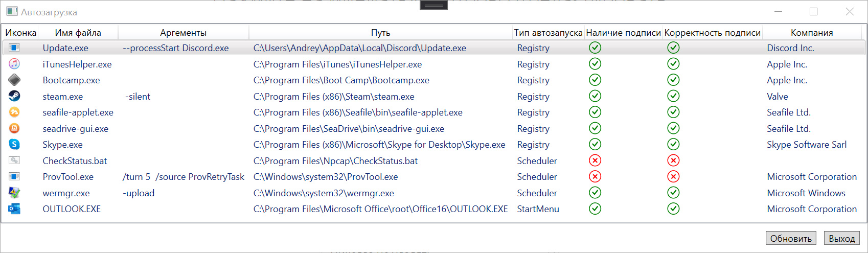Sort by Тип автозапуска header
Viewport: 868px width, 253px height.
click(548, 33)
